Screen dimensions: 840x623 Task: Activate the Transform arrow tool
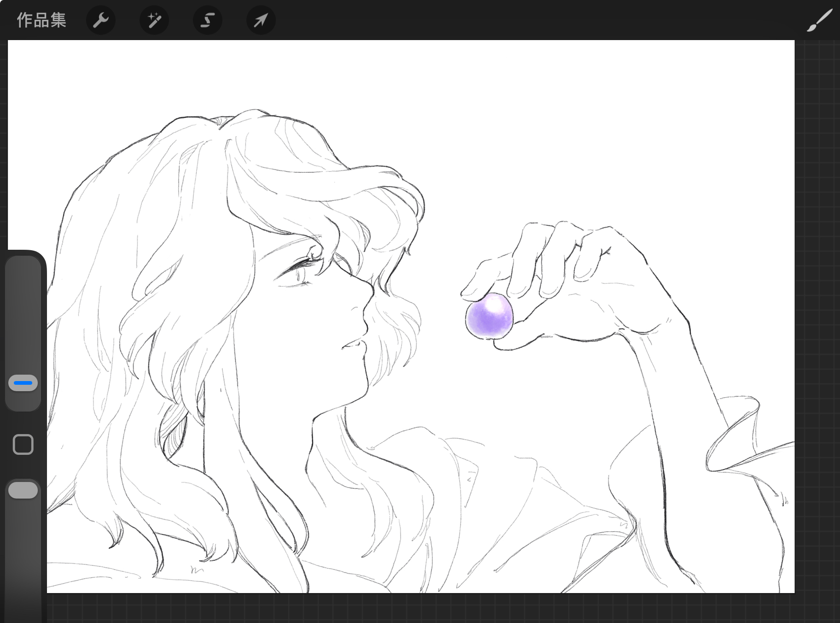point(261,20)
